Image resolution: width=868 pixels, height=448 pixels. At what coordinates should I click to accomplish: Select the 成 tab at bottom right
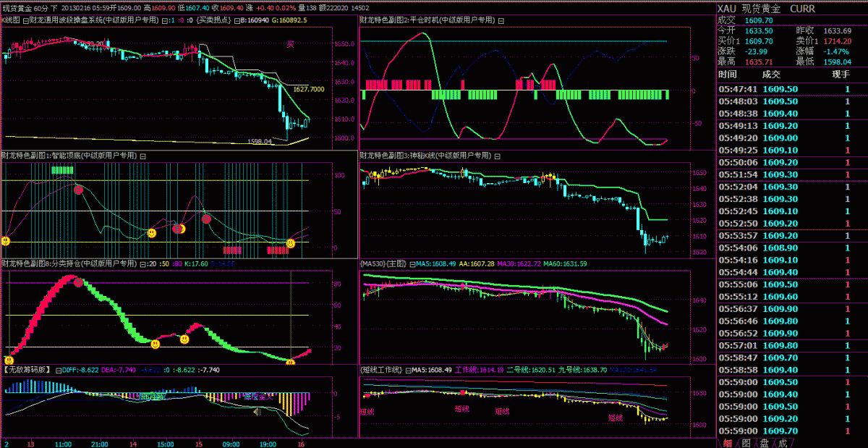[x=782, y=443]
